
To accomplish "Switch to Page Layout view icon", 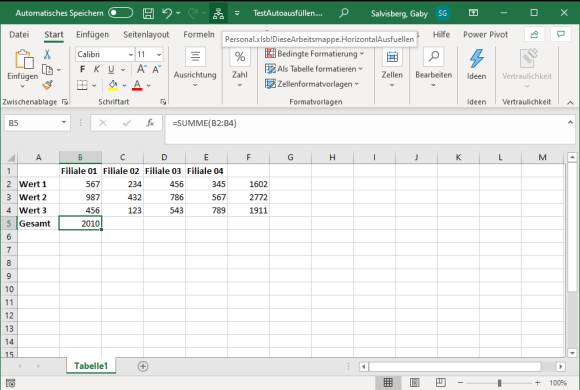I will pos(415,383).
